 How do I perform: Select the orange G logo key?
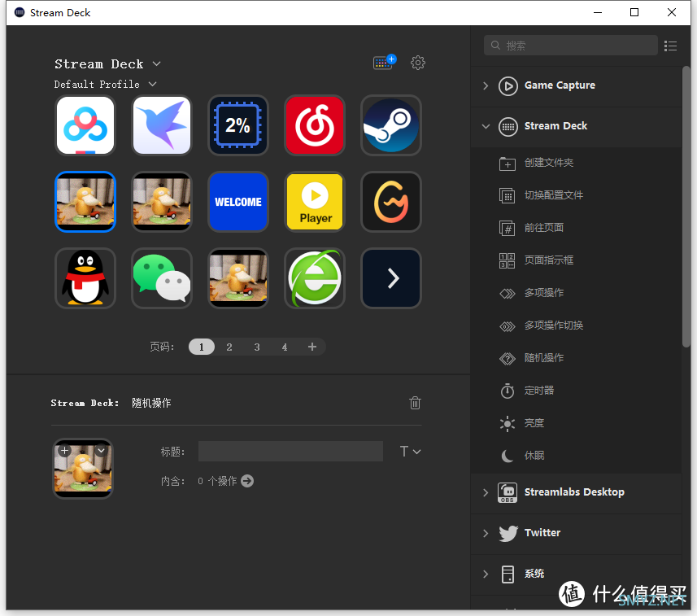(391, 202)
